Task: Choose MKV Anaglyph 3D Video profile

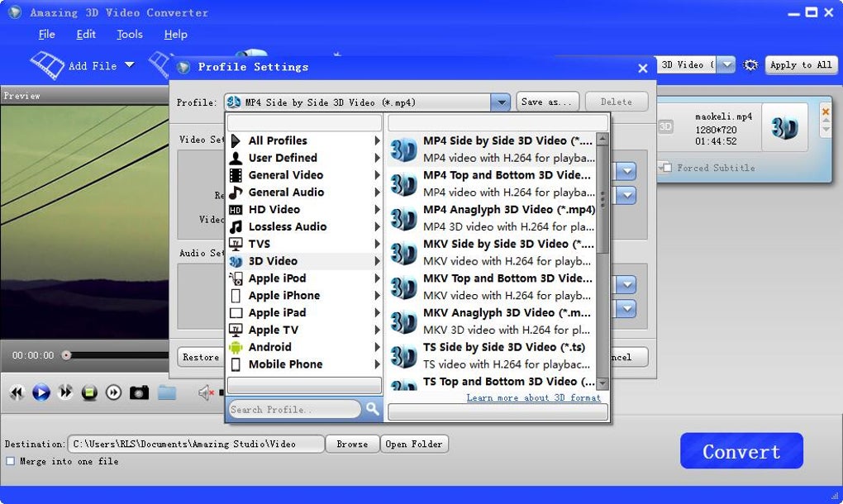Action: coord(492,321)
